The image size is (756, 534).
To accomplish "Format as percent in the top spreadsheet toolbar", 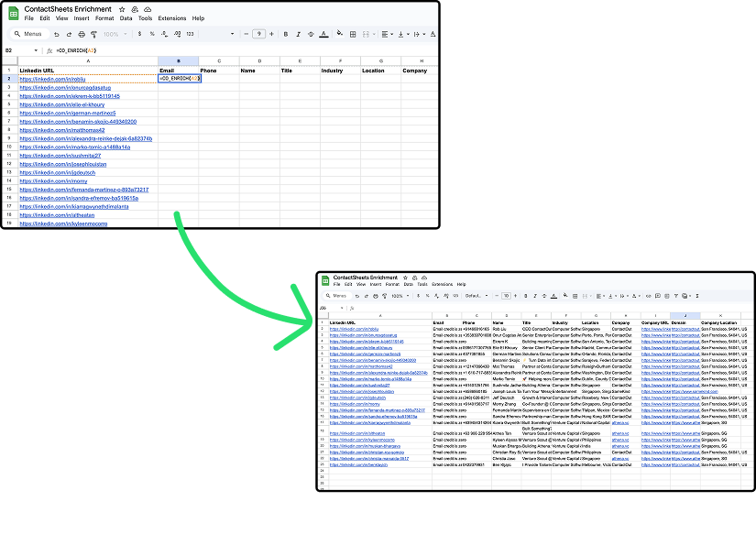I will point(151,34).
